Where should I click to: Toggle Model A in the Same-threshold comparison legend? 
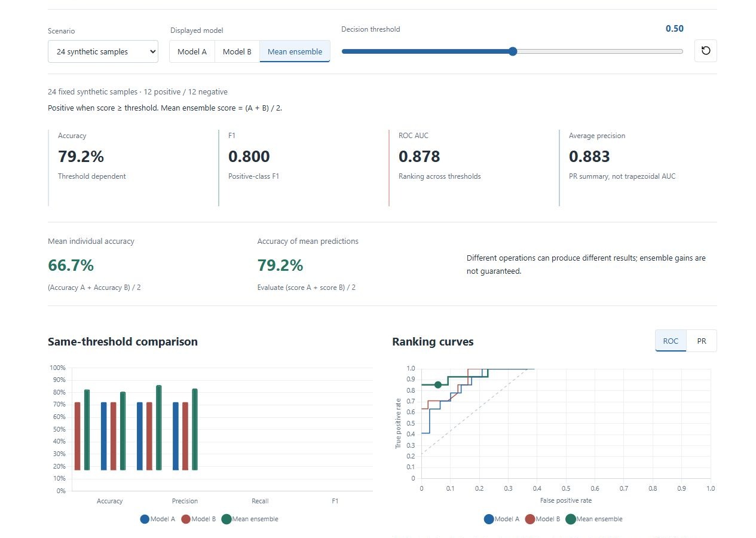[x=158, y=519]
